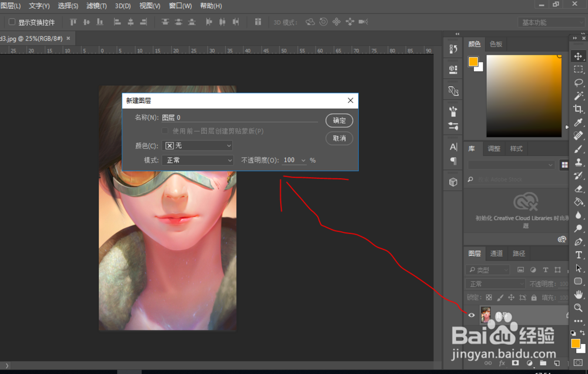Image resolution: width=588 pixels, height=374 pixels.
Task: Collapse the panels with double-arrow
Action: tap(457, 34)
